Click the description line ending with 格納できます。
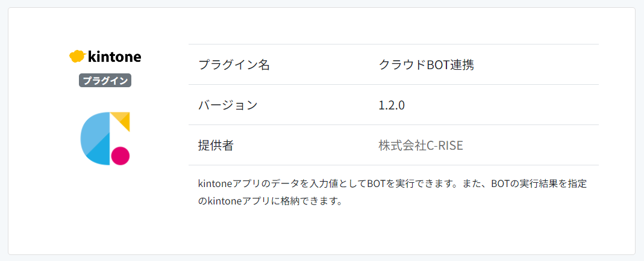This screenshot has width=644, height=261. pyautogui.click(x=270, y=201)
